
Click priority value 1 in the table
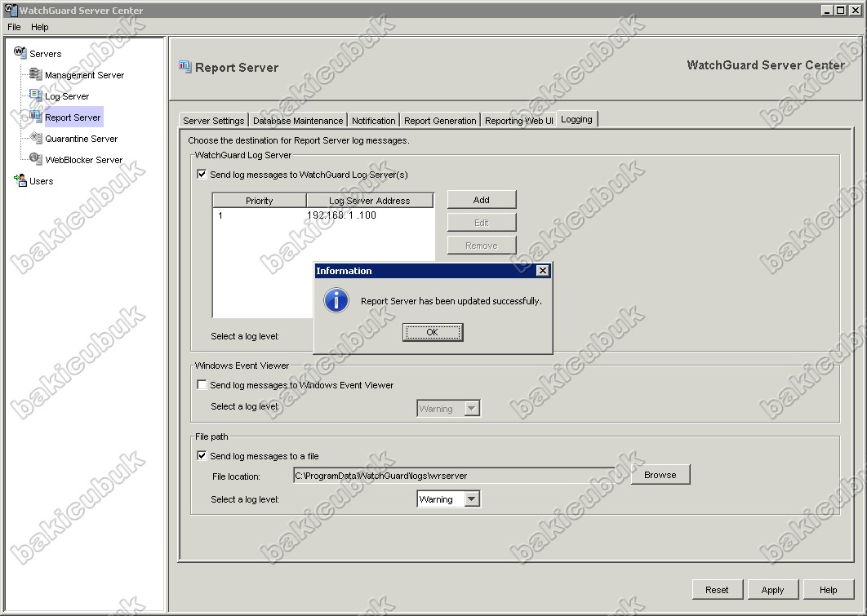click(x=220, y=215)
